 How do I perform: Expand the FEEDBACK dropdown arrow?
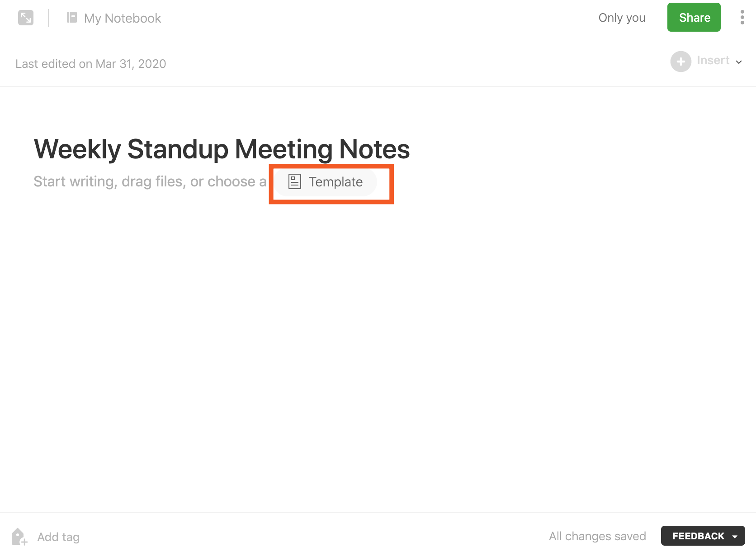735,537
